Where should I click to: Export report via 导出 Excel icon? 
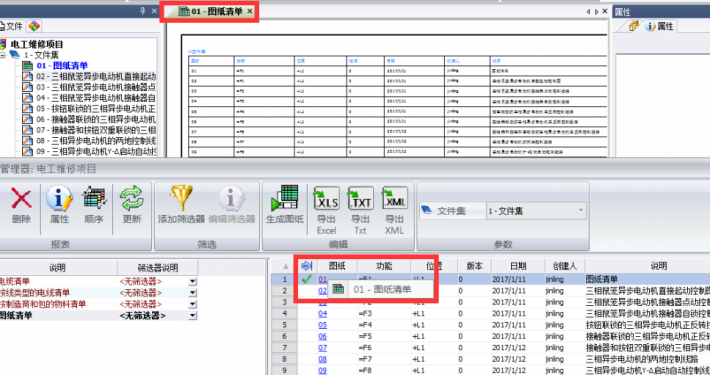pyautogui.click(x=326, y=198)
